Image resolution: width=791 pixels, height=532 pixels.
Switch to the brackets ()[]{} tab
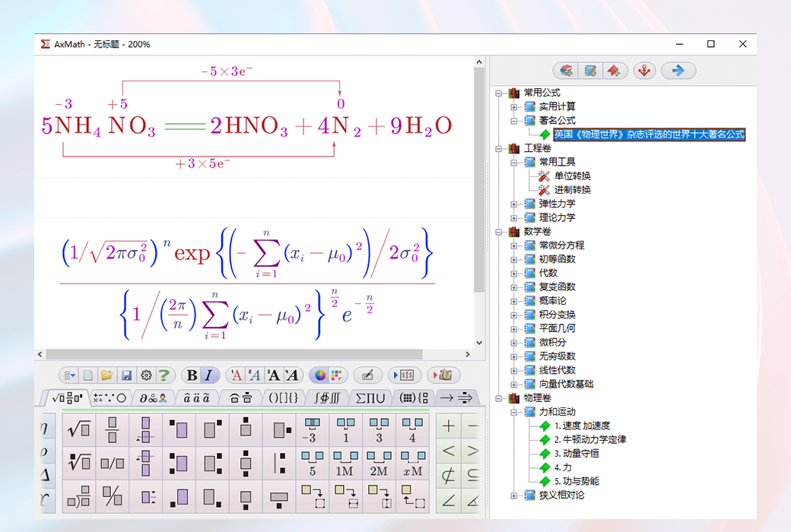point(282,397)
